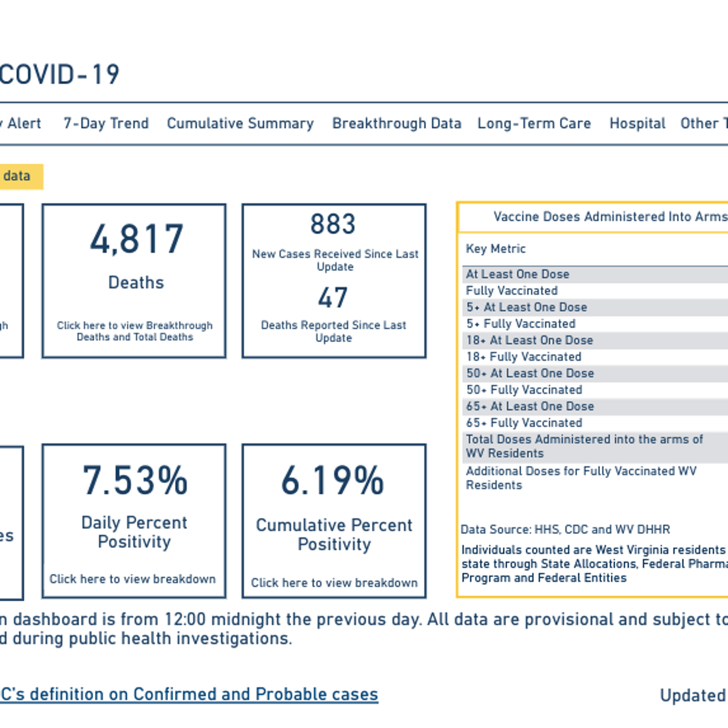The height and width of the screenshot is (728, 728).
Task: Open the 7-Day Trend tab
Action: pos(106,124)
